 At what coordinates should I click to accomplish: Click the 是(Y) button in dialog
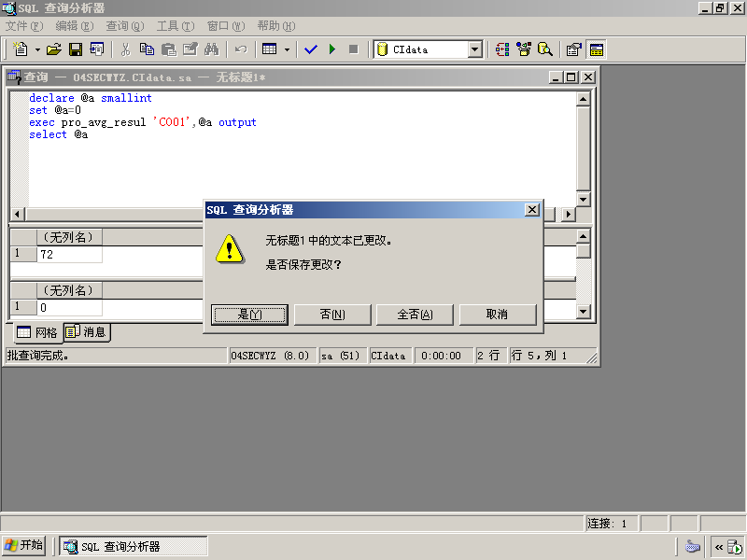point(249,315)
